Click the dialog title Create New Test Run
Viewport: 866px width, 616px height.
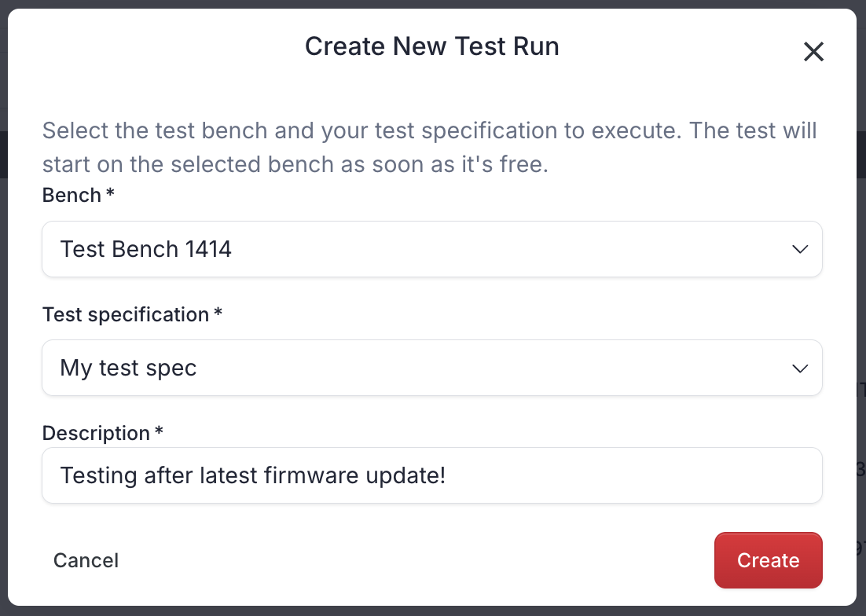tap(431, 46)
